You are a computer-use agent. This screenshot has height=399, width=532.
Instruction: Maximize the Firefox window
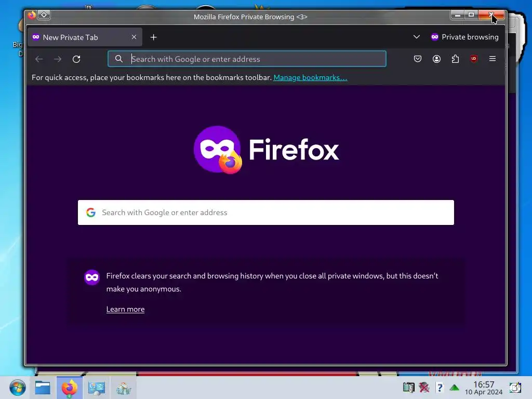point(471,15)
